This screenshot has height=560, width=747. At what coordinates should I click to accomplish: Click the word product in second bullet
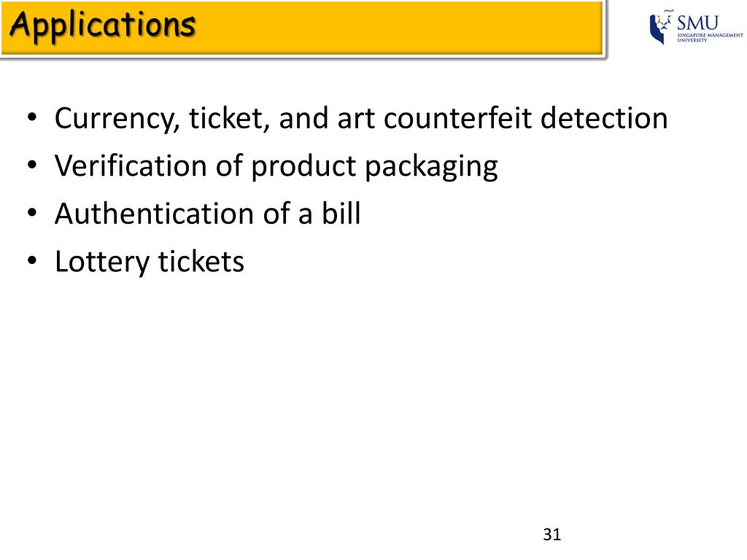[x=303, y=167]
